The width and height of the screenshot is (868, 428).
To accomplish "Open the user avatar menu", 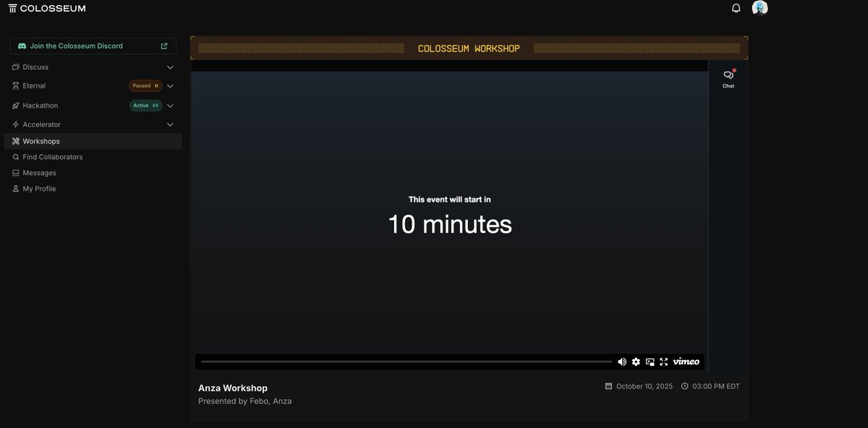I will (759, 8).
